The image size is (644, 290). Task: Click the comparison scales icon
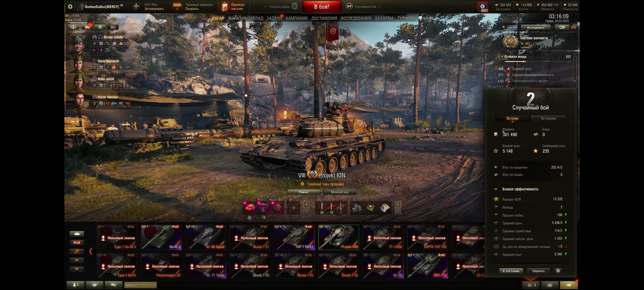click(x=550, y=285)
